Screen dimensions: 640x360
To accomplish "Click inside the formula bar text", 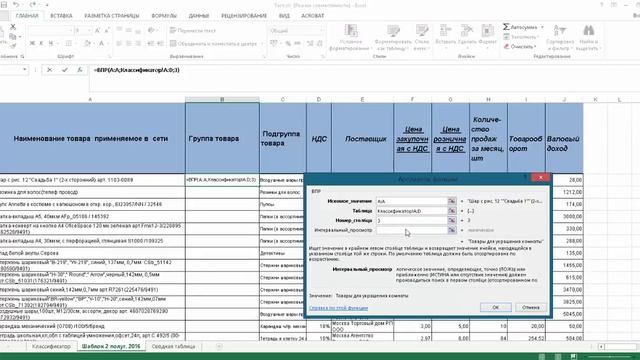I will 137,70.
